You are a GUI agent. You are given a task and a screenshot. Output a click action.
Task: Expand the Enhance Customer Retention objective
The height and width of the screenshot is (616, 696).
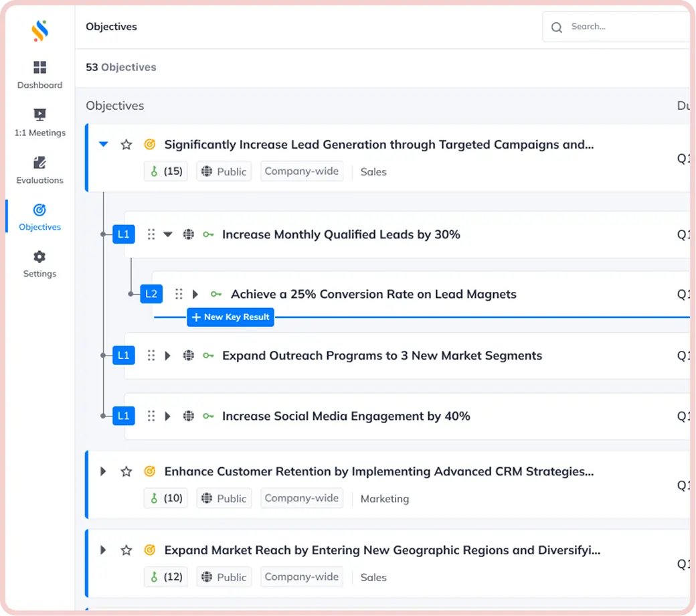pos(103,471)
